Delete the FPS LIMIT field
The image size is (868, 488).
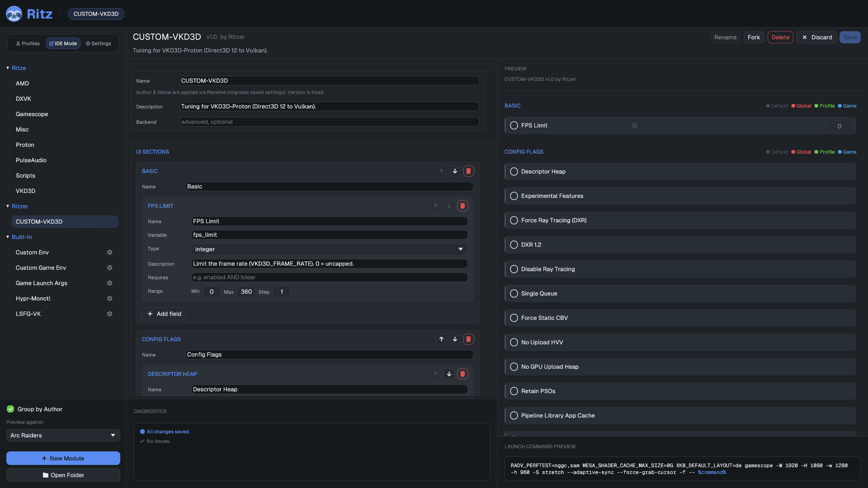coord(462,206)
